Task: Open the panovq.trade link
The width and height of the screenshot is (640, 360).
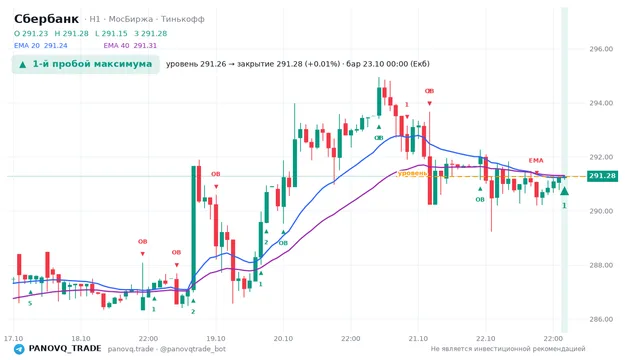Action: pyautogui.click(x=131, y=349)
